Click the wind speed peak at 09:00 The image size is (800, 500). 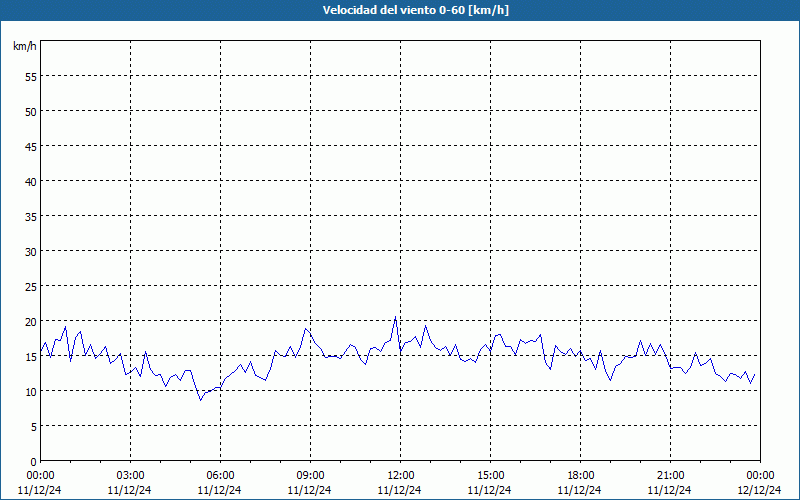tap(306, 329)
